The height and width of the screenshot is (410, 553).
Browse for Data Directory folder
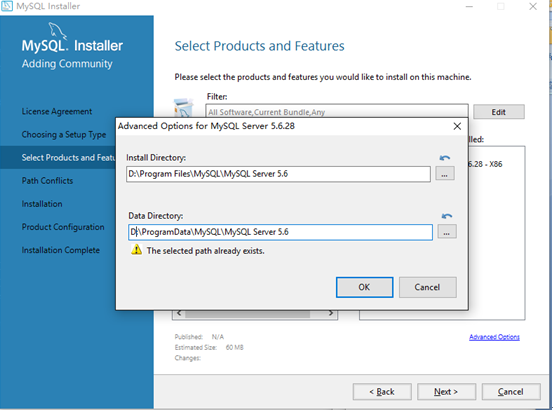click(x=447, y=232)
